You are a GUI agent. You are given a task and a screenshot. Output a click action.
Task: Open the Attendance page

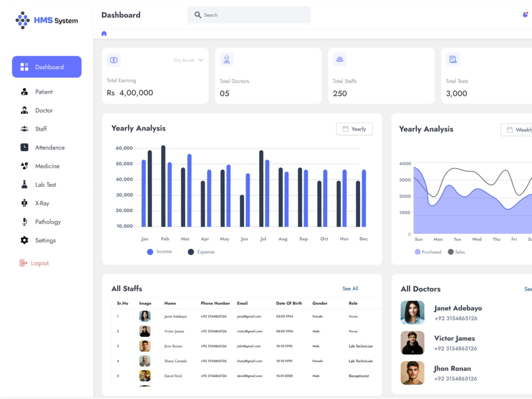pyautogui.click(x=49, y=147)
